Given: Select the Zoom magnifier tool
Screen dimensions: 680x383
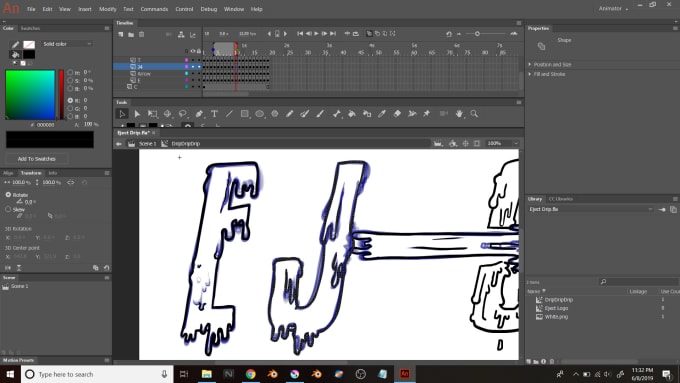Looking at the screenshot, I should (474, 114).
